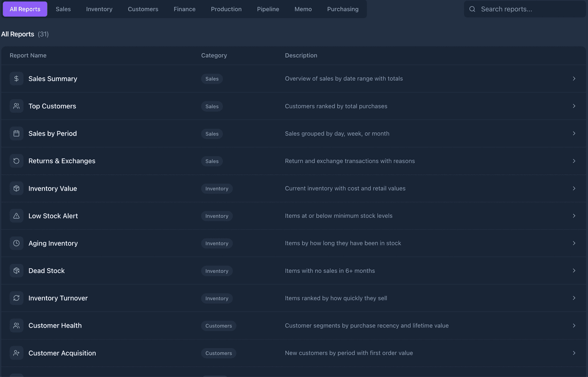The width and height of the screenshot is (588, 377).
Task: Click the package icon beside Dead Stock
Action: pos(16,270)
